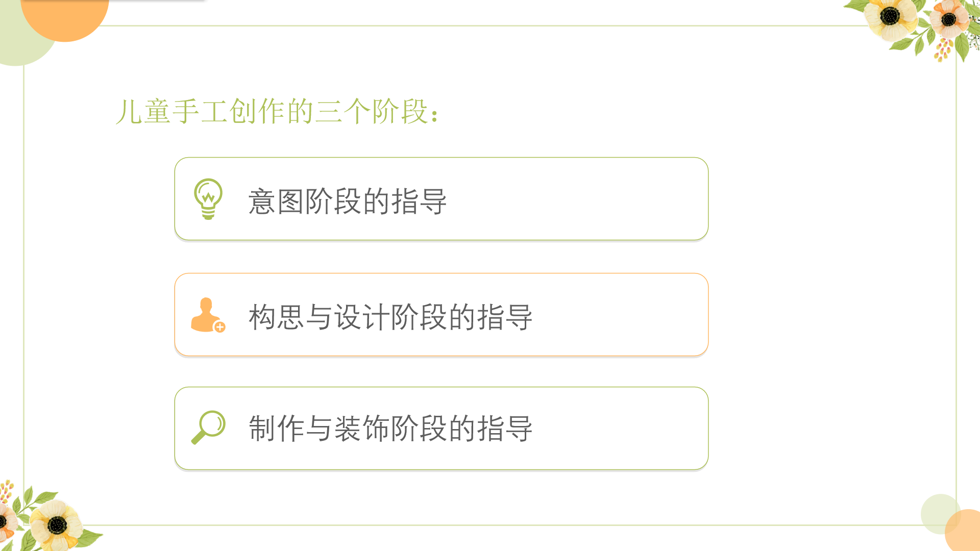Screen dimensions: 980x551
Task: Click the orange person-plus icon
Action: coord(208,315)
